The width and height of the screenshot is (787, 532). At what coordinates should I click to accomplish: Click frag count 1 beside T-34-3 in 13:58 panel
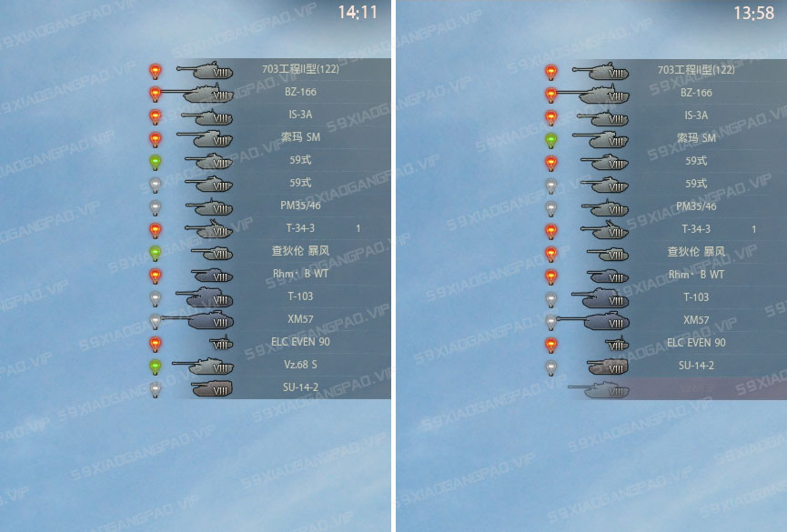[x=754, y=229]
